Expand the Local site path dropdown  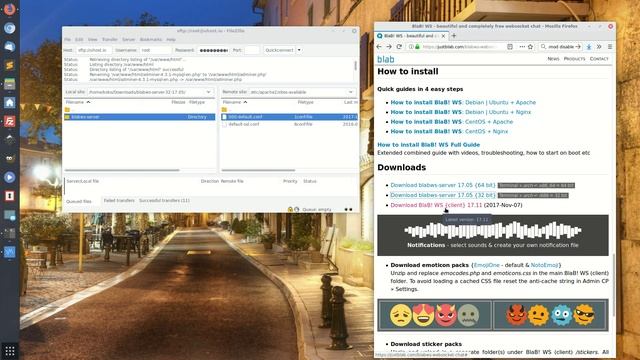[209, 92]
